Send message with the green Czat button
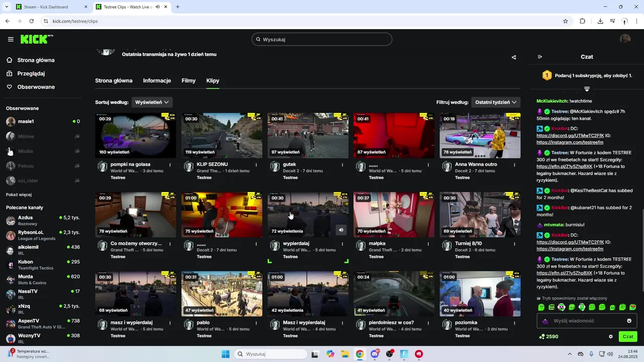This screenshot has height=362, width=644. [628, 337]
